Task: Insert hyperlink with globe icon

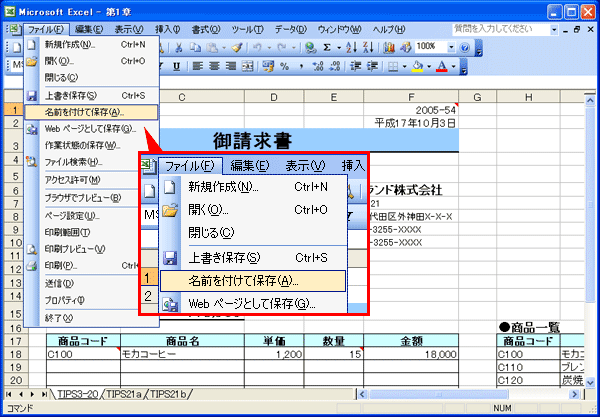Action: coord(311,47)
